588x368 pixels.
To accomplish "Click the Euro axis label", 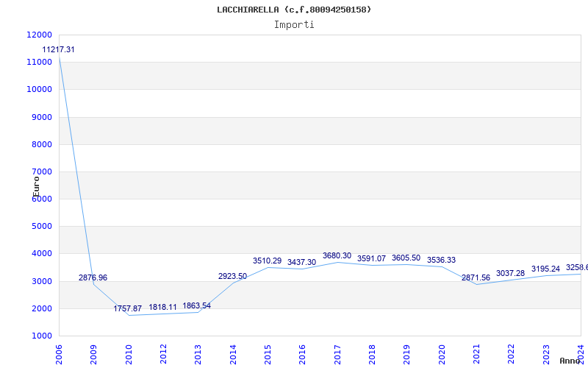I will (x=36, y=187).
